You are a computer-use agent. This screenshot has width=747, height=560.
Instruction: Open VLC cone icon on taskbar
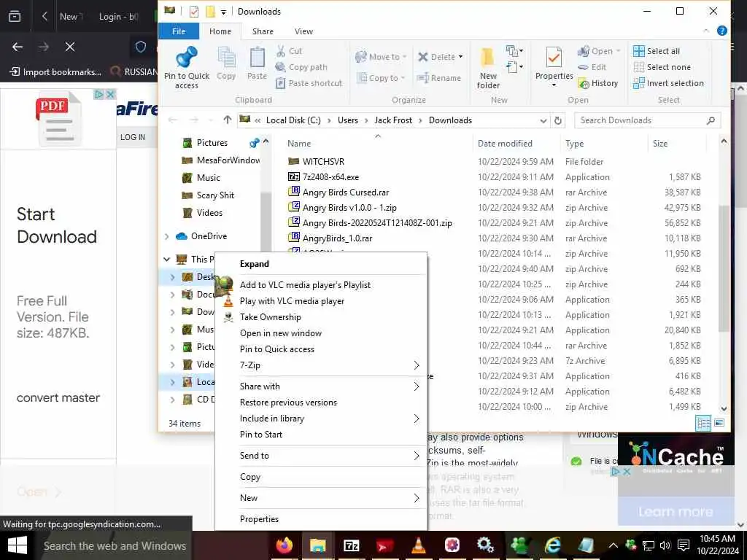(418, 545)
